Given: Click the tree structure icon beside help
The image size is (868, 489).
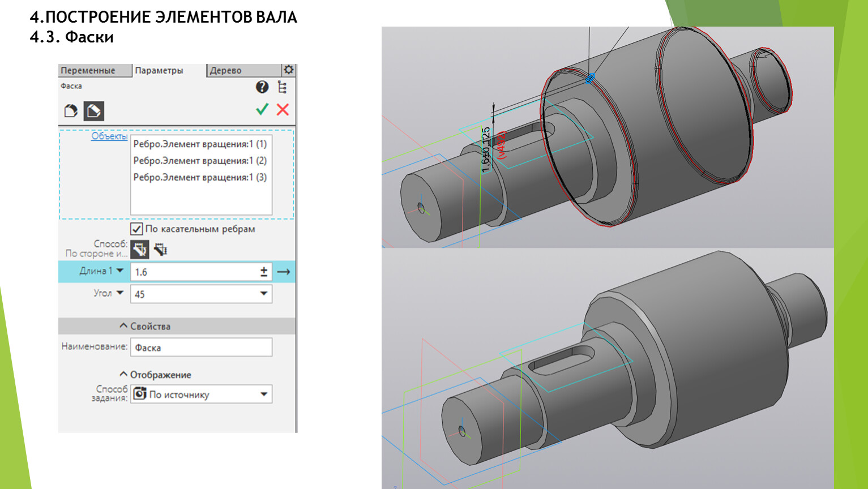Looking at the screenshot, I should pyautogui.click(x=282, y=87).
